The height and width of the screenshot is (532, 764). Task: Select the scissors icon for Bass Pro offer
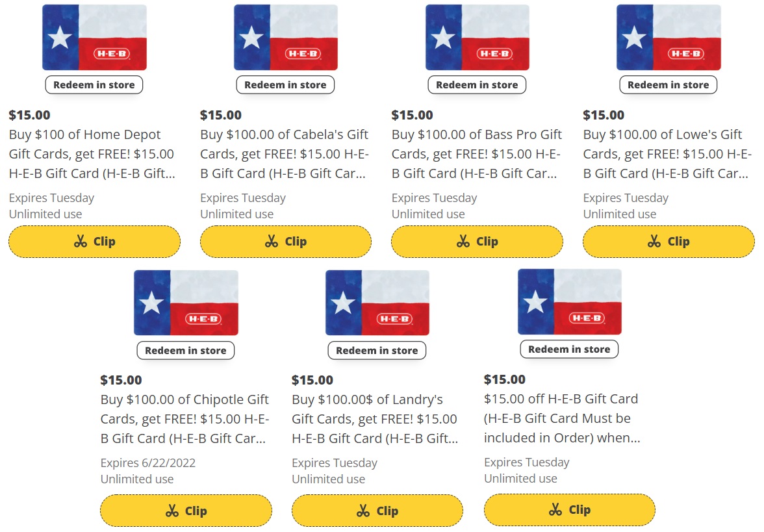463,241
